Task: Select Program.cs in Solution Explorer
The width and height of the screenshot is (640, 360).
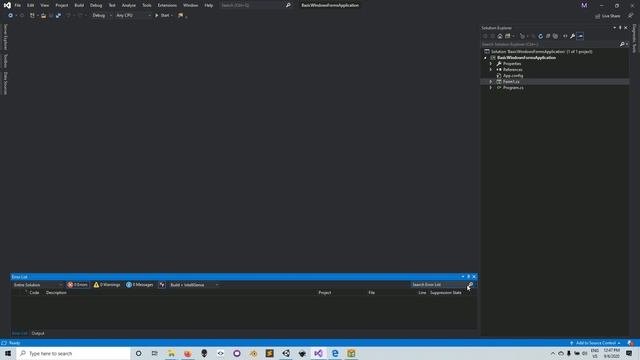Action: 513,88
